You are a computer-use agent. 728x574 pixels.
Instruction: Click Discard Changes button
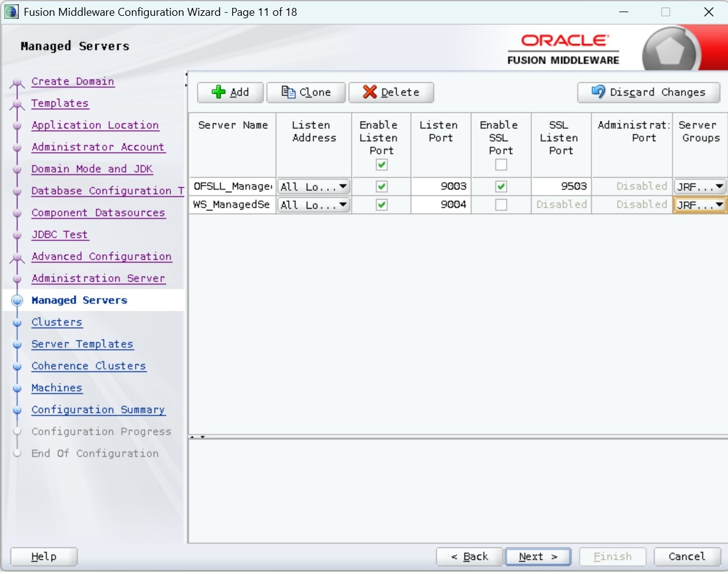pyautogui.click(x=648, y=92)
